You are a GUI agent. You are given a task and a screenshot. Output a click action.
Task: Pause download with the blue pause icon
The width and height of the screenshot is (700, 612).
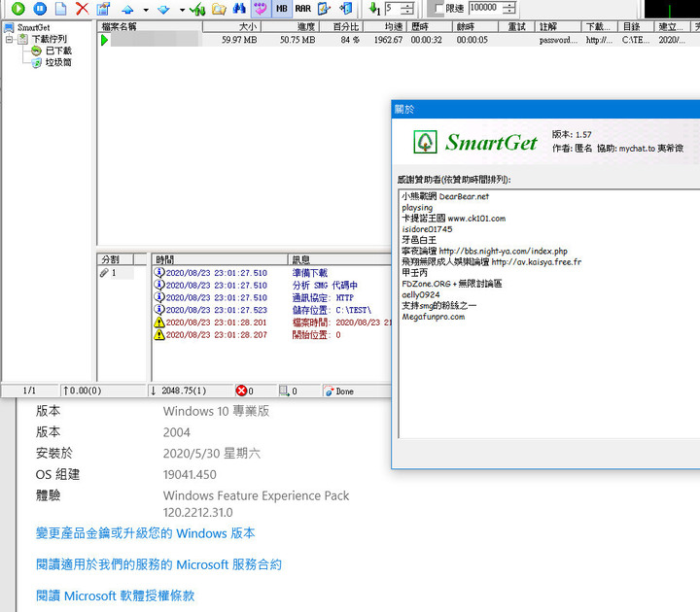pos(40,9)
